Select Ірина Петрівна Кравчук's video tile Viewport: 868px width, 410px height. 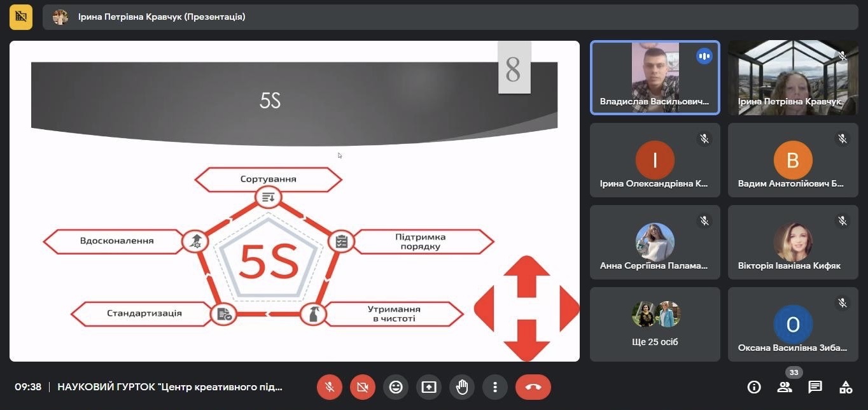click(x=793, y=78)
